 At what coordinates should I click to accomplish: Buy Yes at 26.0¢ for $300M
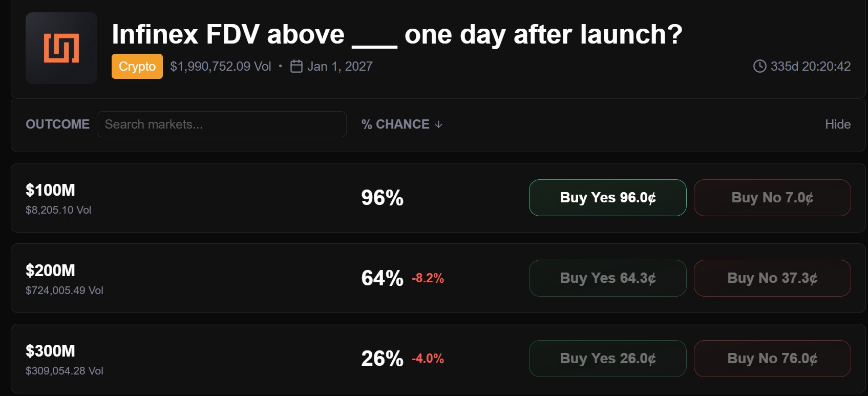coord(607,359)
